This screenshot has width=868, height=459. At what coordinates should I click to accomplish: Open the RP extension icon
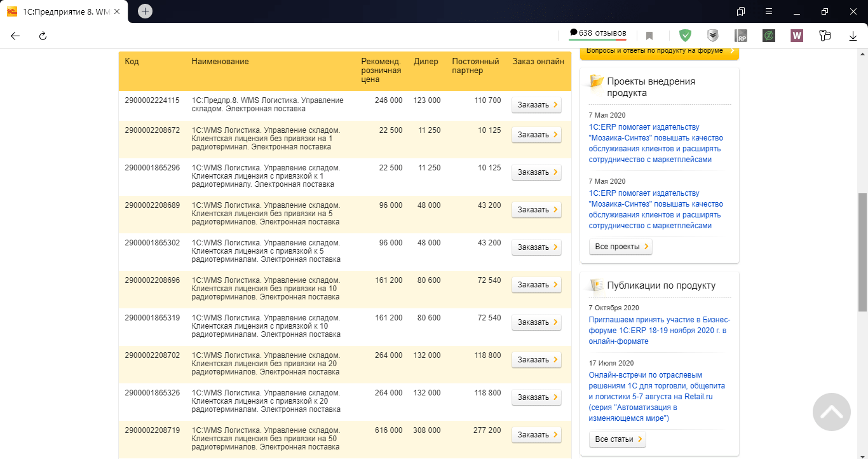[741, 36]
